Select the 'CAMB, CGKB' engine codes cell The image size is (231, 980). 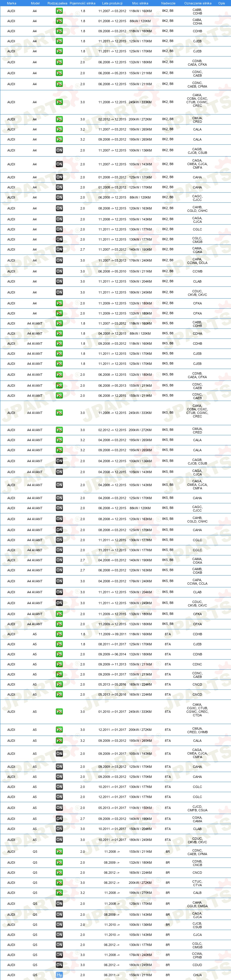click(197, 571)
